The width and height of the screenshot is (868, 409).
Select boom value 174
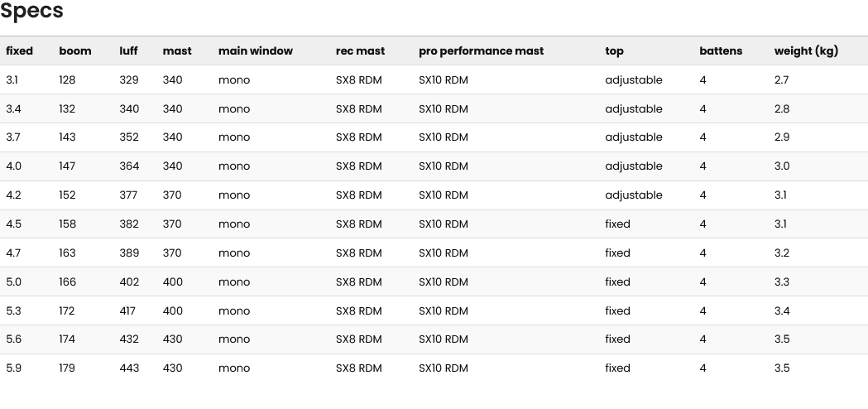tap(67, 339)
